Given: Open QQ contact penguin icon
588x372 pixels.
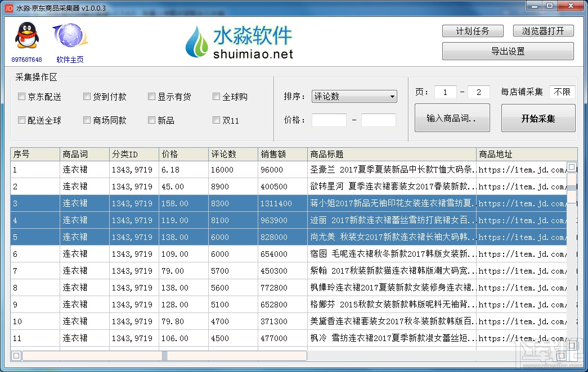Looking at the screenshot, I should coord(26,35).
